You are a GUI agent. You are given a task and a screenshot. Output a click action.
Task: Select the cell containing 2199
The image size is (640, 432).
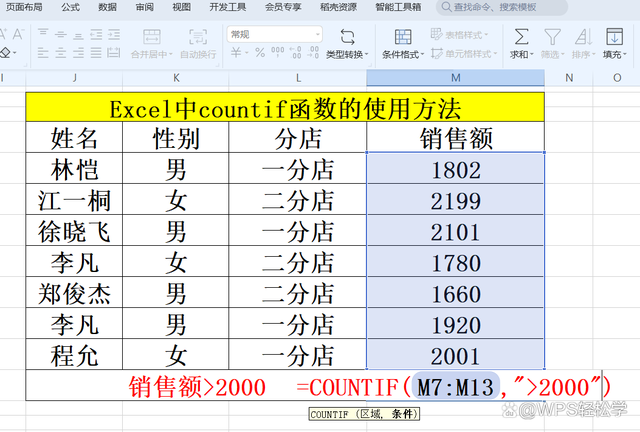[456, 201]
